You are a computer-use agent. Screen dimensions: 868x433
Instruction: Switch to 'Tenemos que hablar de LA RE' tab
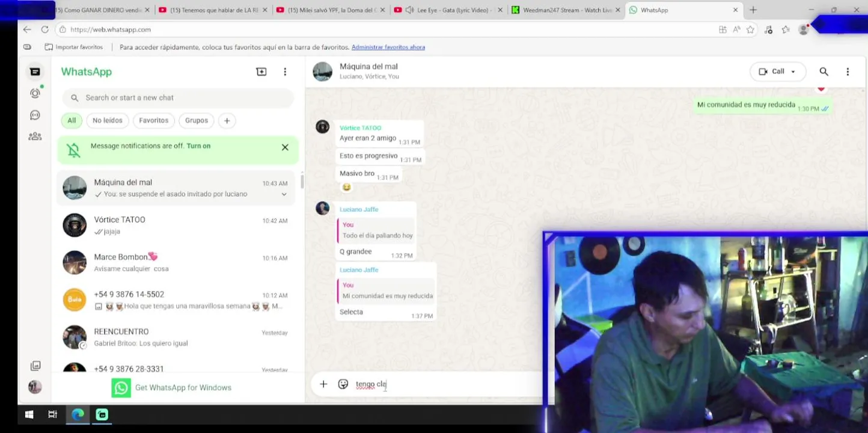coord(213,10)
